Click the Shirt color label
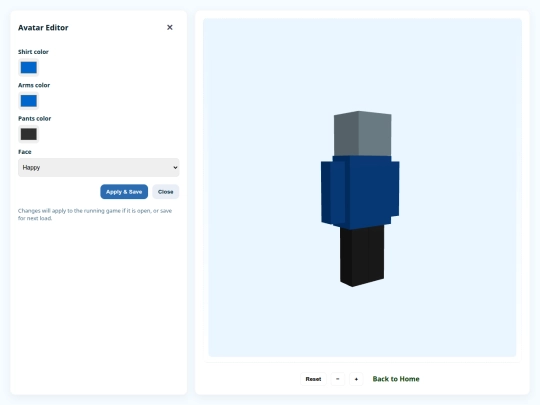The image size is (540, 405). click(33, 52)
